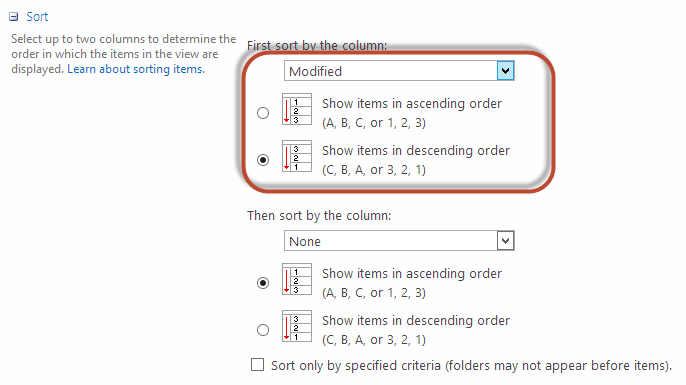Click second sort descending 3-2-1 icon
The image size is (686, 385).
(x=297, y=326)
